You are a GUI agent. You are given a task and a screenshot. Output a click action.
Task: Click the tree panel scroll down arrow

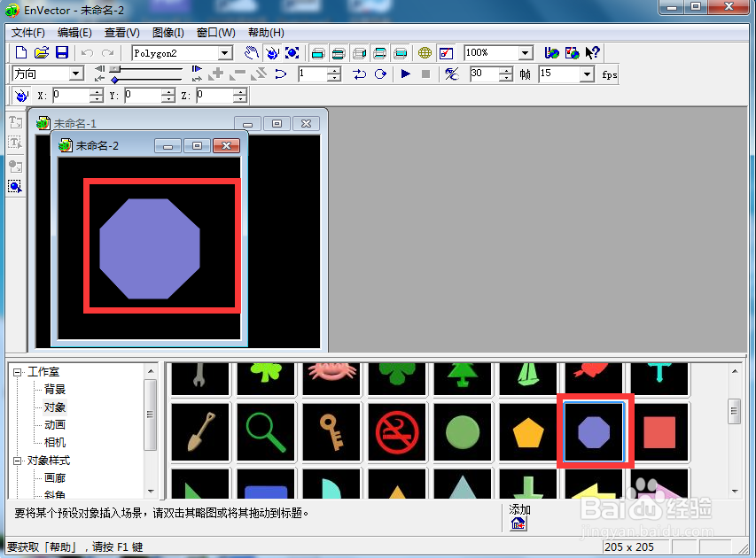pos(151,492)
